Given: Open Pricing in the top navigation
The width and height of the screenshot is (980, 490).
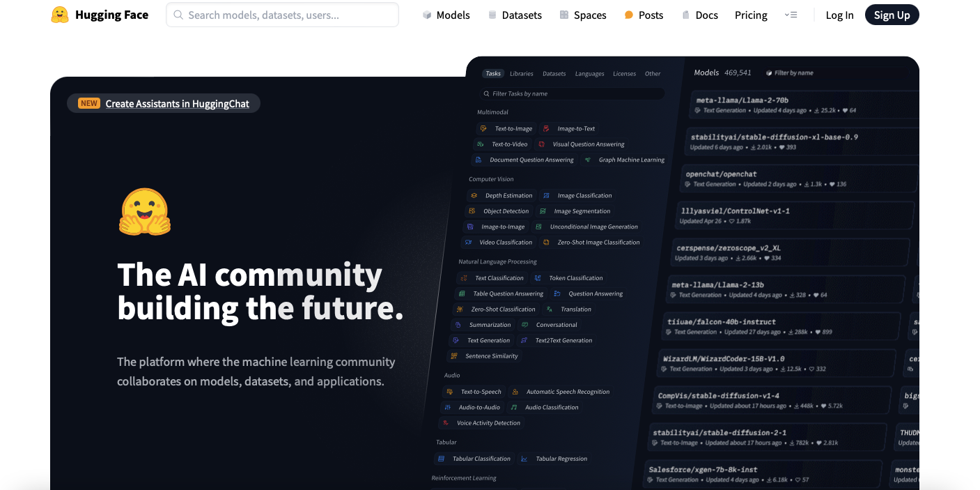Looking at the screenshot, I should coord(751,15).
